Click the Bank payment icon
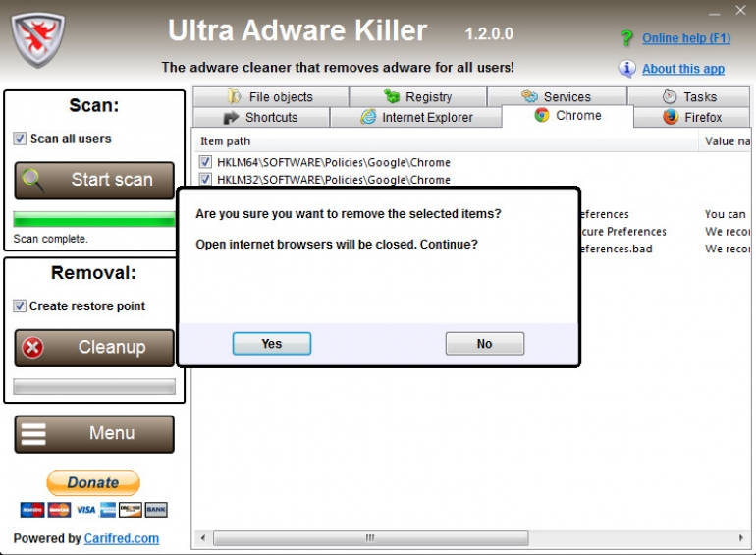756x555 pixels. click(x=156, y=510)
